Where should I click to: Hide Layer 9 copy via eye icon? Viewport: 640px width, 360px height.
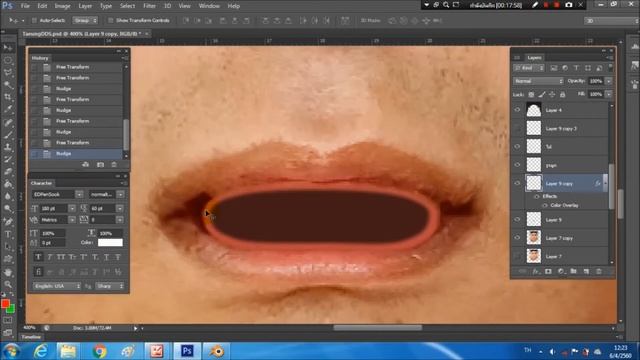click(518, 183)
